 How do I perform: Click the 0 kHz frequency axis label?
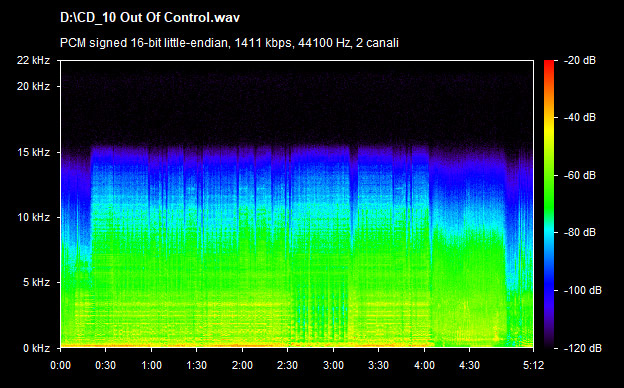(x=36, y=348)
